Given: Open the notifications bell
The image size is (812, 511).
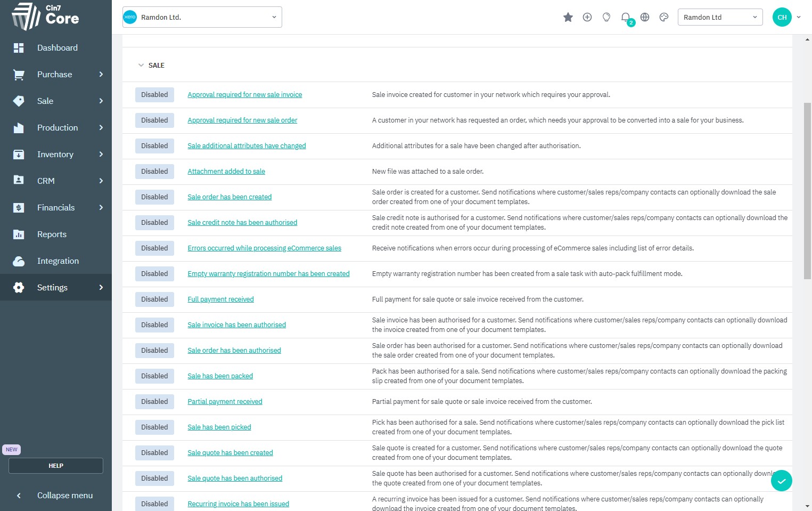Looking at the screenshot, I should point(626,17).
